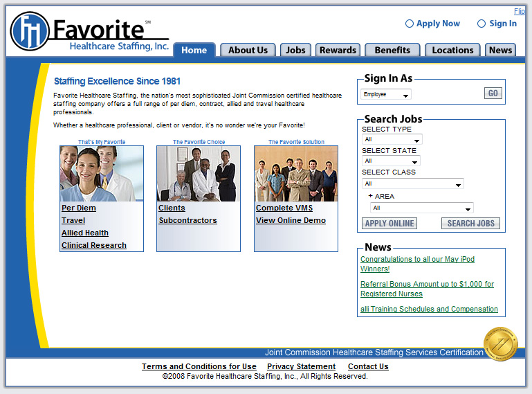
Task: Expand the Select Type dropdown
Action: [392, 139]
